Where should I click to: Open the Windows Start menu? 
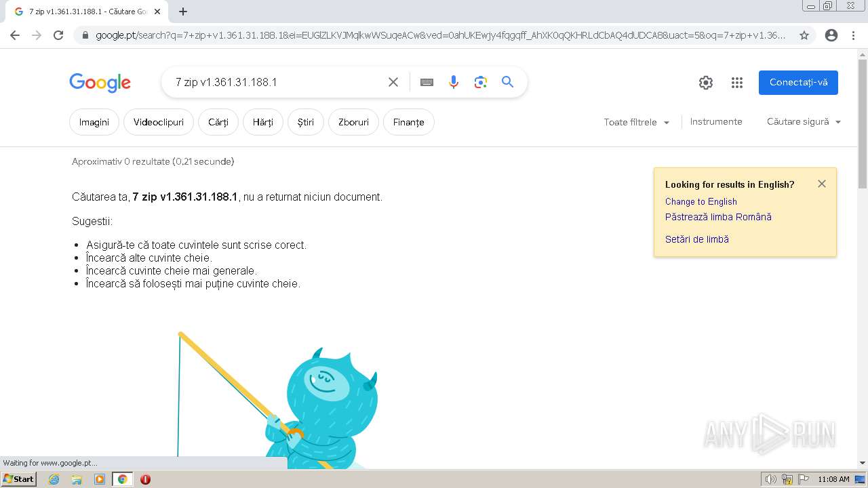19,479
